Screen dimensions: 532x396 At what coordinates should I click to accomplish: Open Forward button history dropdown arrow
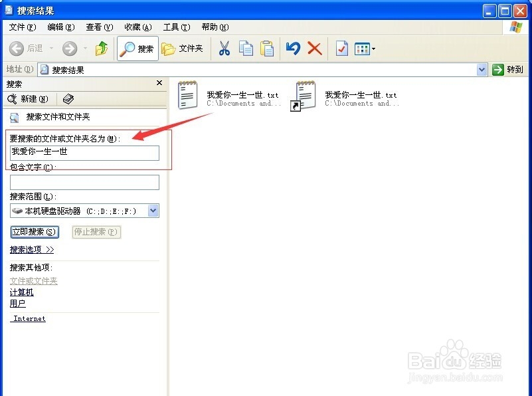85,49
